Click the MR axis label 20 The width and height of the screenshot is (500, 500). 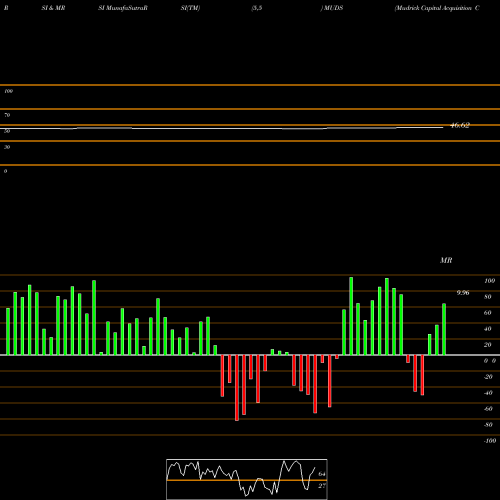point(488,345)
